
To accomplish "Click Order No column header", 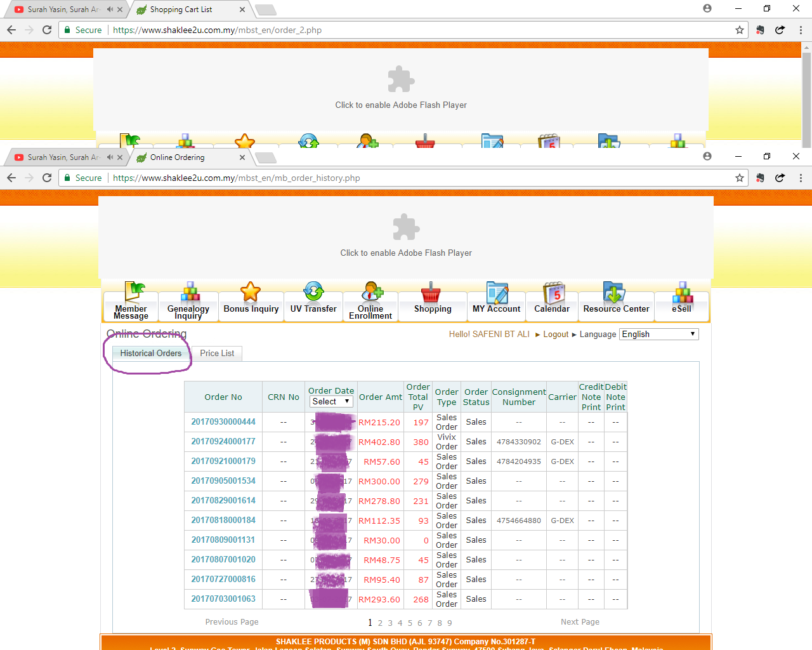I will [x=223, y=397].
